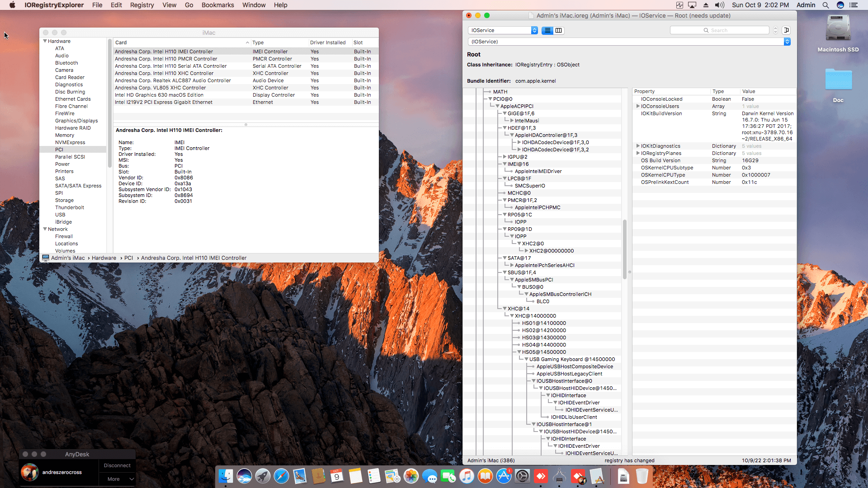Select HS03@14300000 port entry

click(x=544, y=338)
